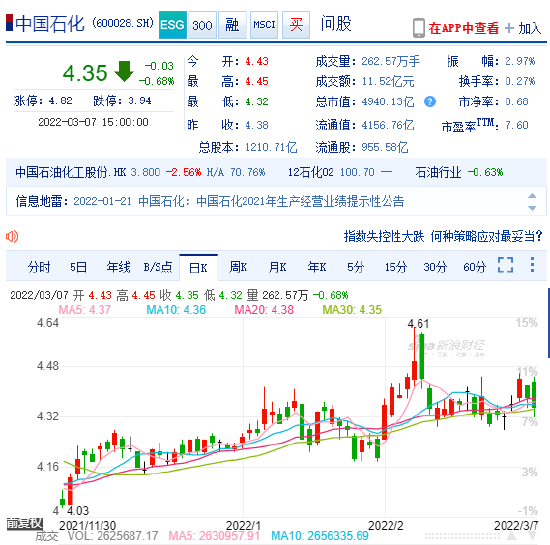Click the MA10: 4.36 indicator label

click(176, 310)
